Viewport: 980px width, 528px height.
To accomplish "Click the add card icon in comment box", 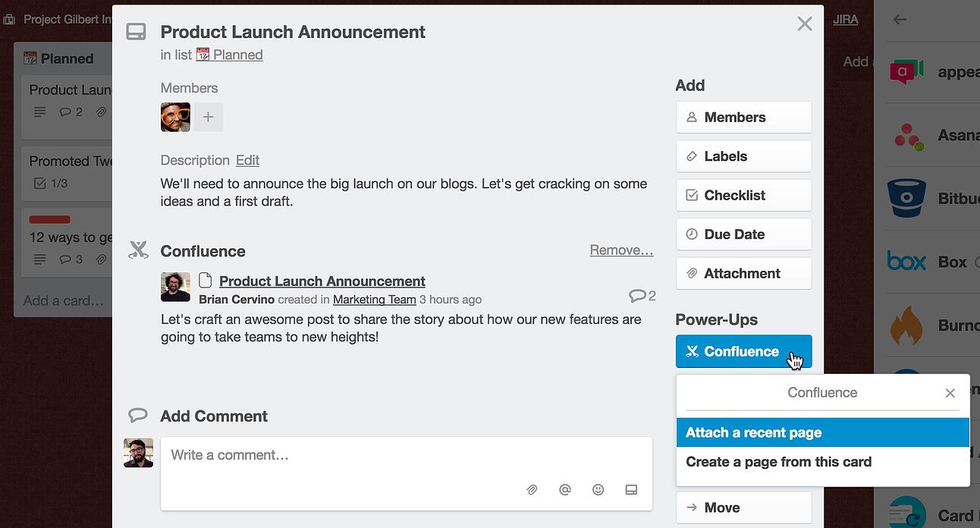I will [631, 490].
